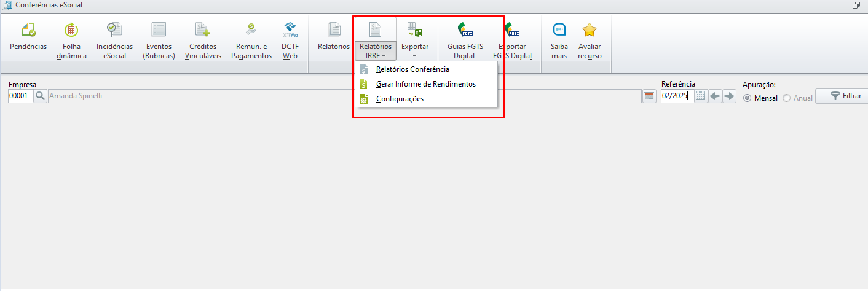The width and height of the screenshot is (868, 291).
Task: Open Eventos (Rubricas)
Action: pyautogui.click(x=159, y=41)
